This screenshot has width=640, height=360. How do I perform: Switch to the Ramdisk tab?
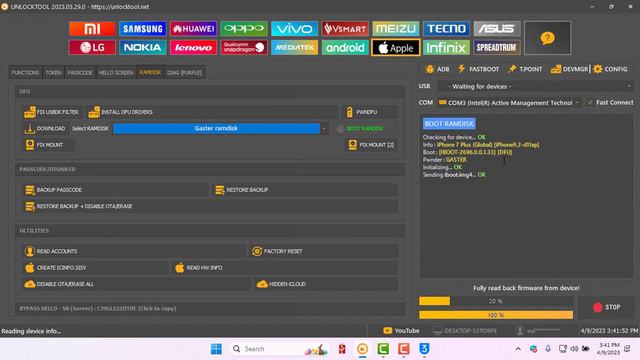point(150,72)
